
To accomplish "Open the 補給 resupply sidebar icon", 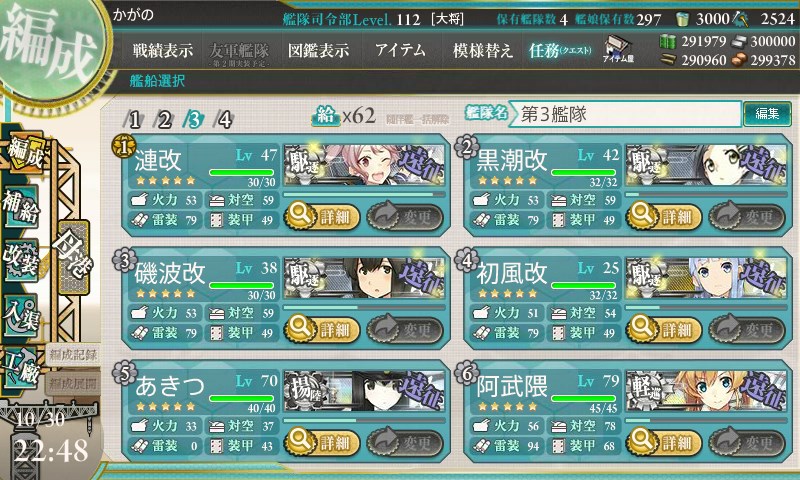I will [x=22, y=206].
